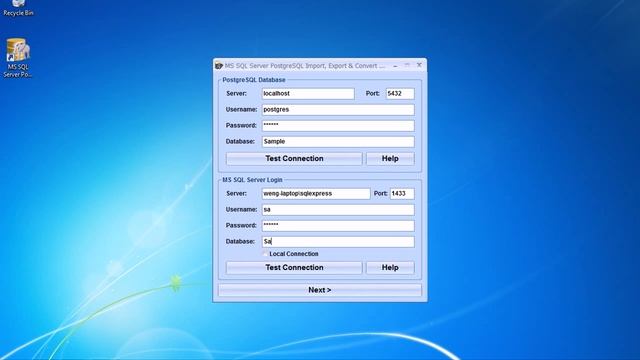Click the MS SQL Password field

coord(338,225)
